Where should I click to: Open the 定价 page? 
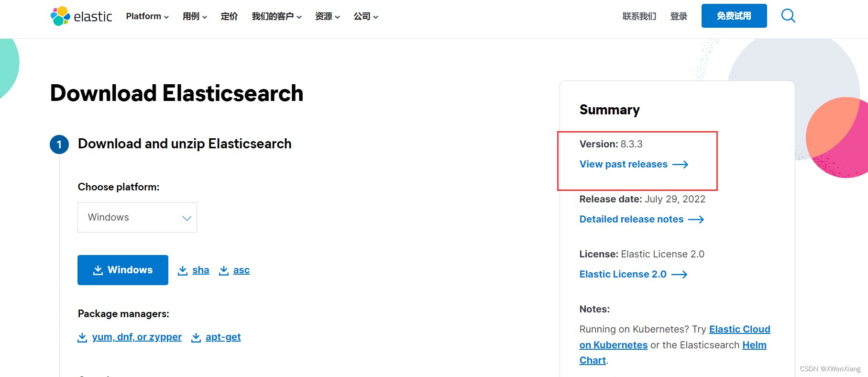tap(229, 16)
